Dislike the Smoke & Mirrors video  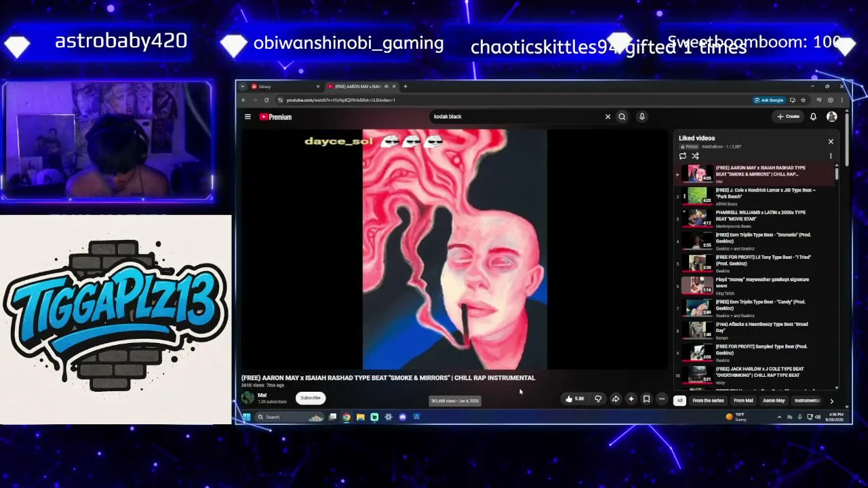pyautogui.click(x=597, y=399)
